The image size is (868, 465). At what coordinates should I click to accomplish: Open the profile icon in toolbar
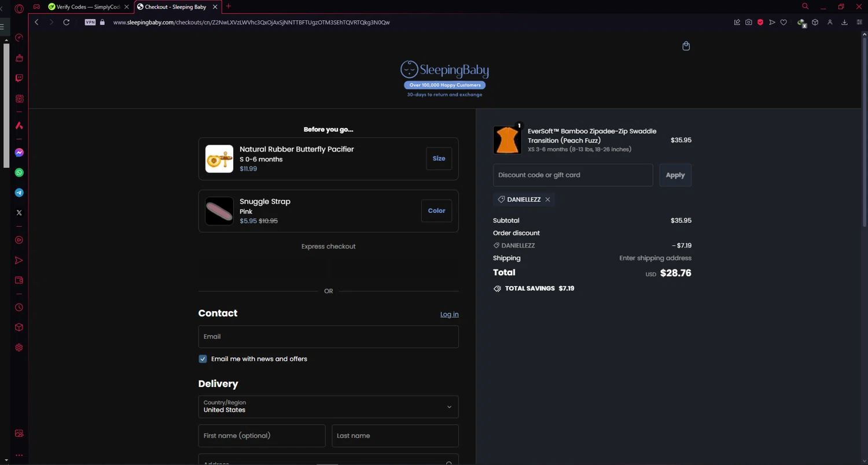(x=830, y=23)
